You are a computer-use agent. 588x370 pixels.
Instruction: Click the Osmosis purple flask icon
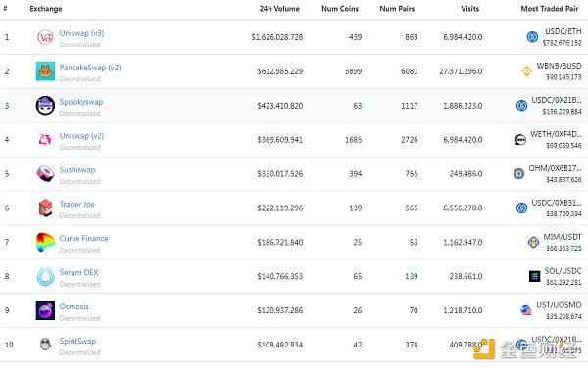coord(45,310)
